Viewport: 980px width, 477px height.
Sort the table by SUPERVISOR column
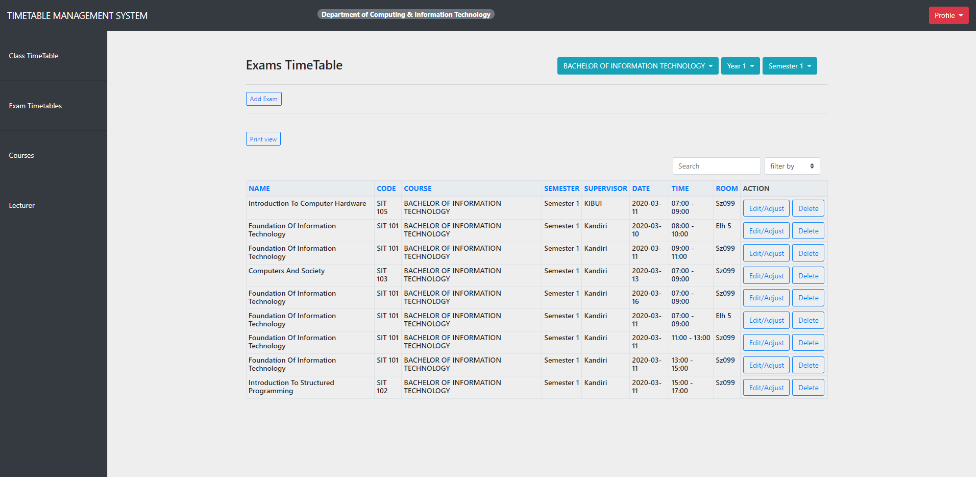click(605, 188)
